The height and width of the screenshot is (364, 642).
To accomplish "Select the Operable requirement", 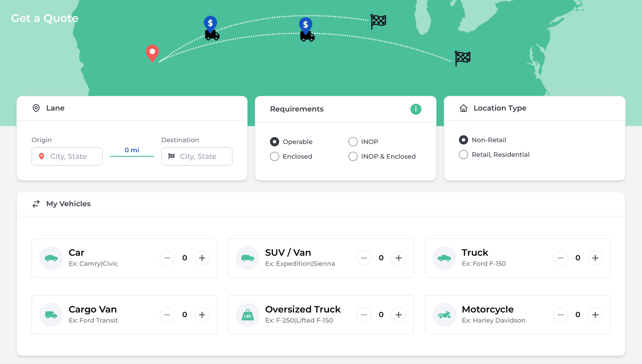I will coord(274,142).
